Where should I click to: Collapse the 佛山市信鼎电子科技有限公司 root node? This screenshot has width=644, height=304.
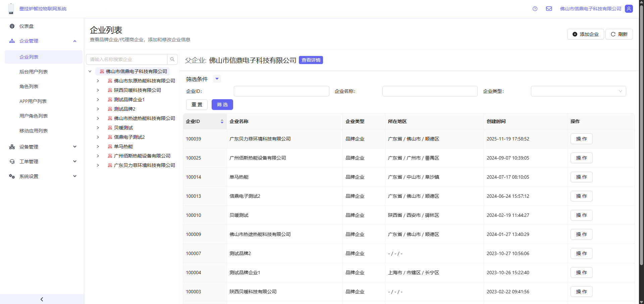tap(90, 71)
